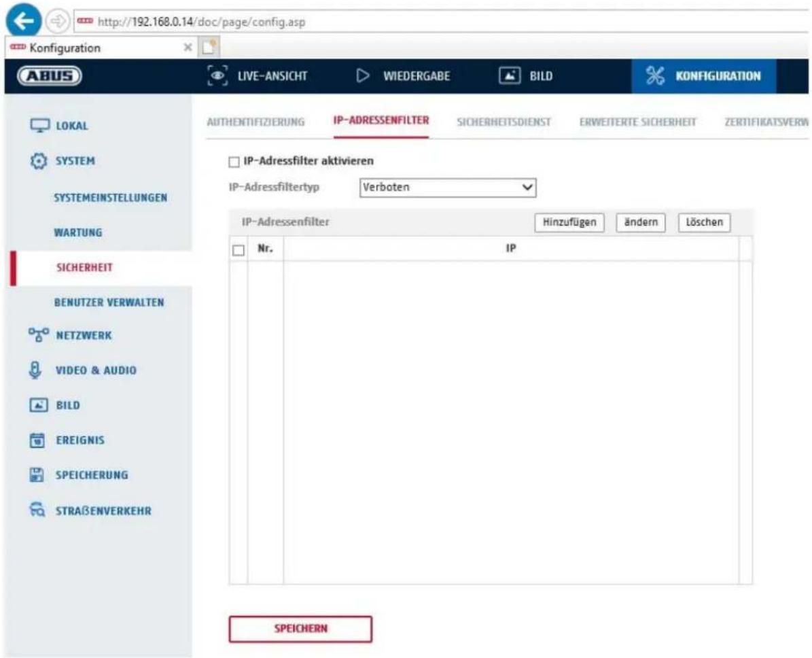Open the LIVE-ANSICHT top menu

click(x=258, y=75)
